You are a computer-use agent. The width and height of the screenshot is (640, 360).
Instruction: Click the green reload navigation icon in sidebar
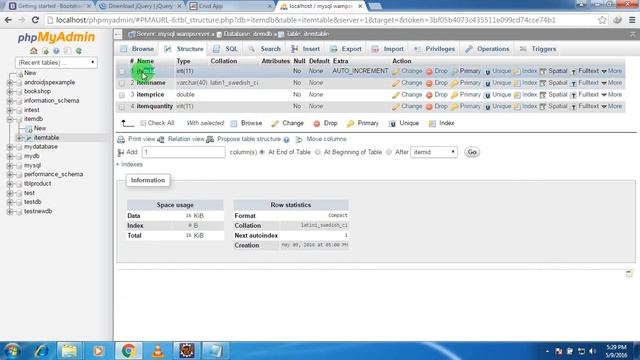pos(78,51)
